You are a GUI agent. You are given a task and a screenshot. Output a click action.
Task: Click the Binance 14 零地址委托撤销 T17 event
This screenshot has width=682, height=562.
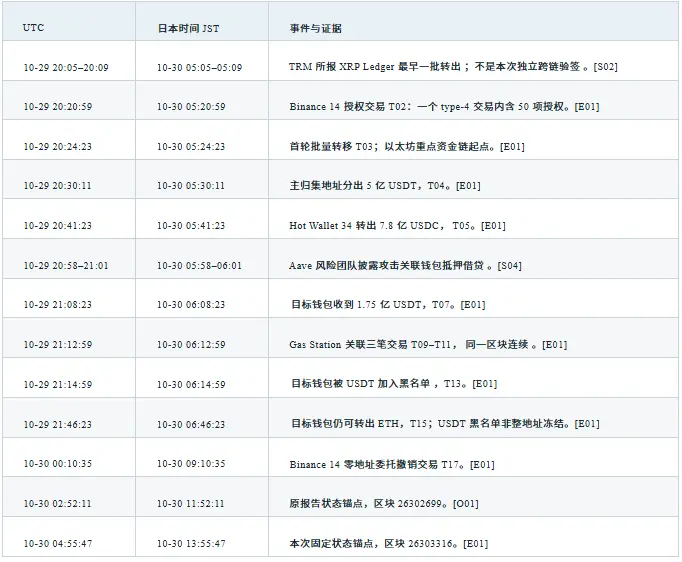coord(392,465)
